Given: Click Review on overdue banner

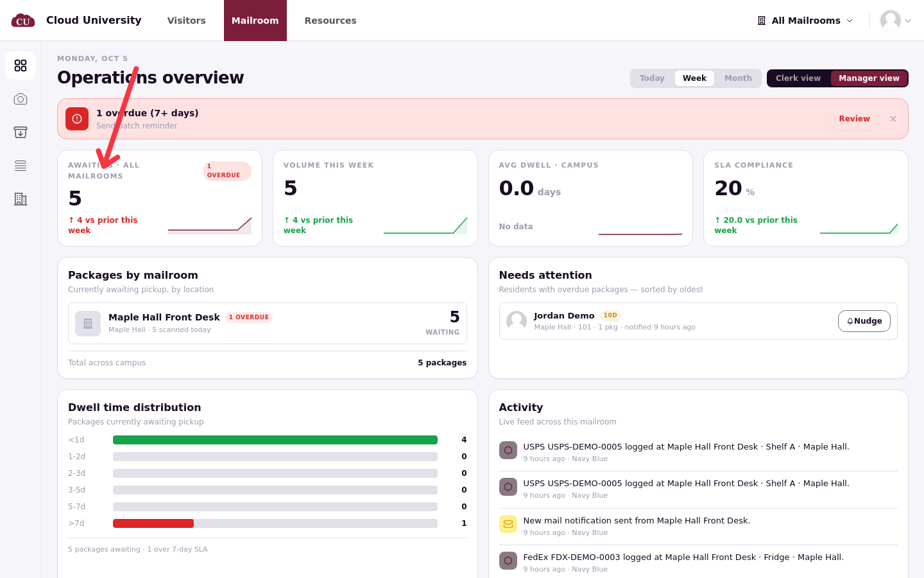Looking at the screenshot, I should [x=854, y=119].
